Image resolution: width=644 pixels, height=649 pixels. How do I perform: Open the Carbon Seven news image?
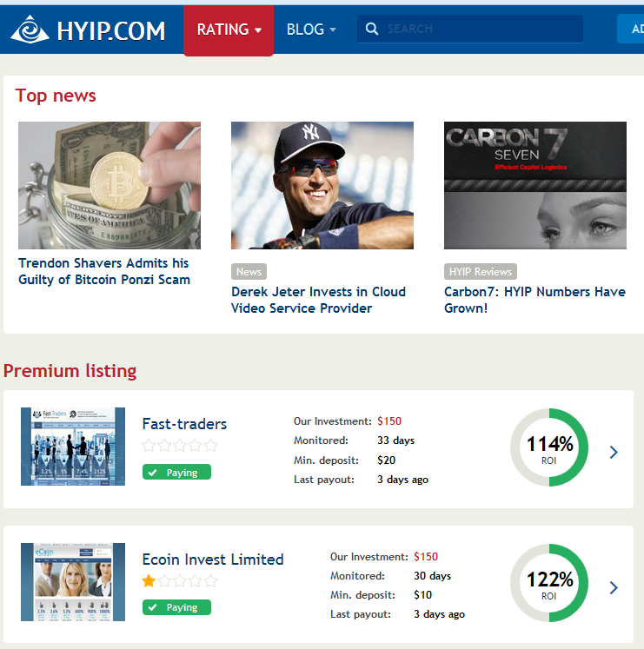[x=535, y=185]
